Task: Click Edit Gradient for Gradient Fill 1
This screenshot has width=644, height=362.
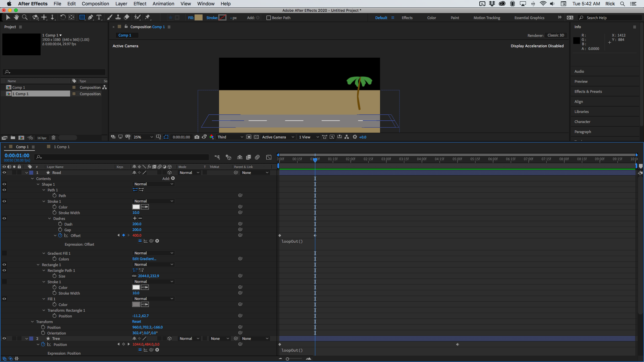Action: (144, 258)
